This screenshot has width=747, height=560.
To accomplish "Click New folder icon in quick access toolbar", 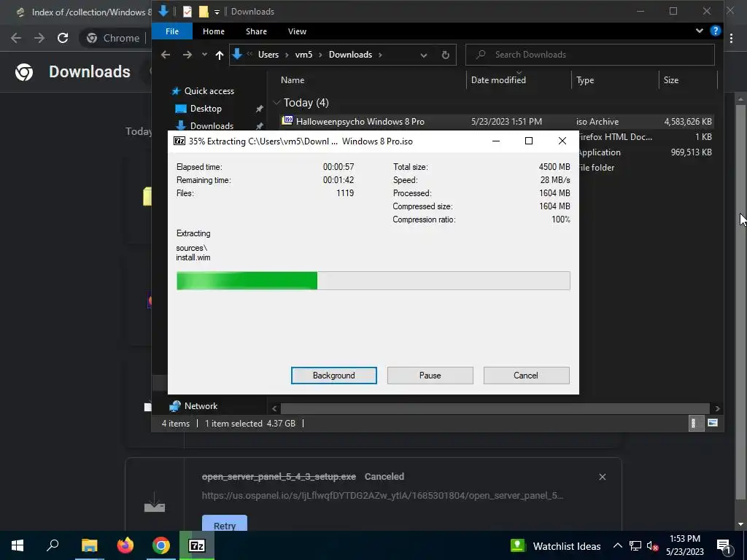I will coord(204,12).
